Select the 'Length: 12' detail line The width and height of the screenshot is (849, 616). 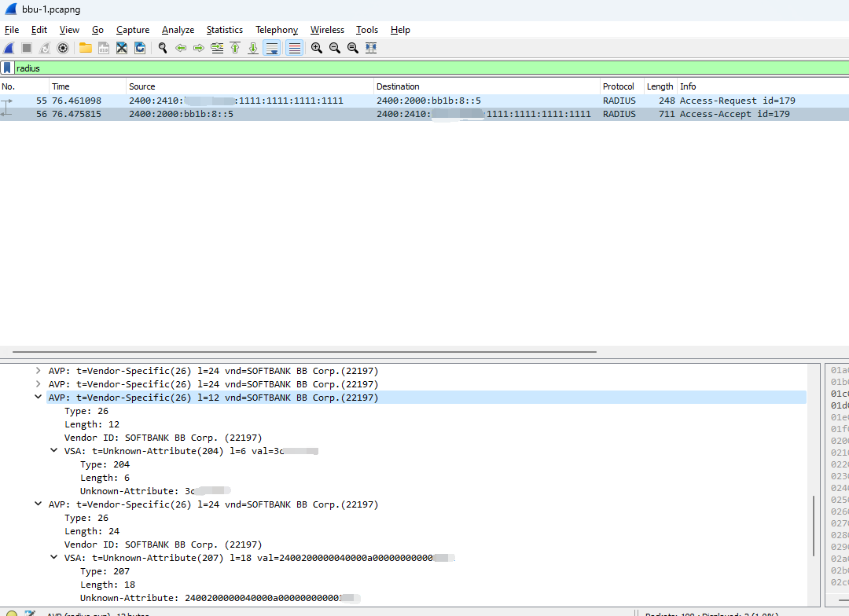pos(92,424)
